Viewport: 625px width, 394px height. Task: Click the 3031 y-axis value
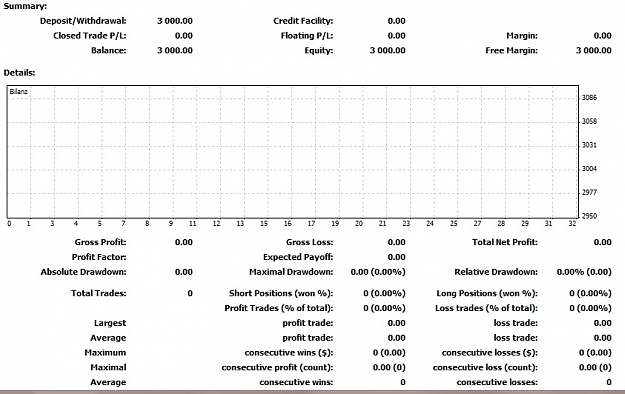pyautogui.click(x=589, y=145)
